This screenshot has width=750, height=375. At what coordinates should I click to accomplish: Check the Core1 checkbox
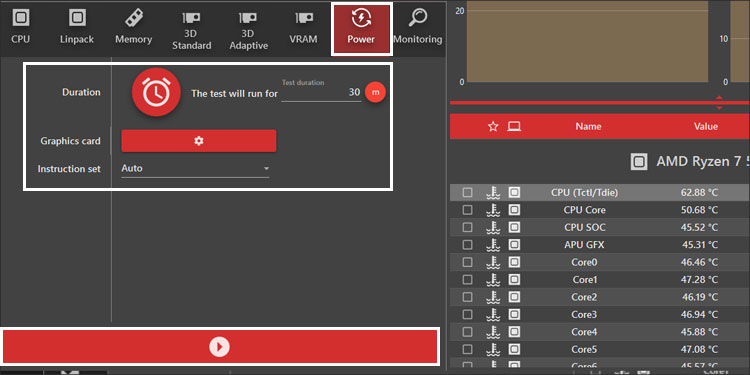[467, 279]
